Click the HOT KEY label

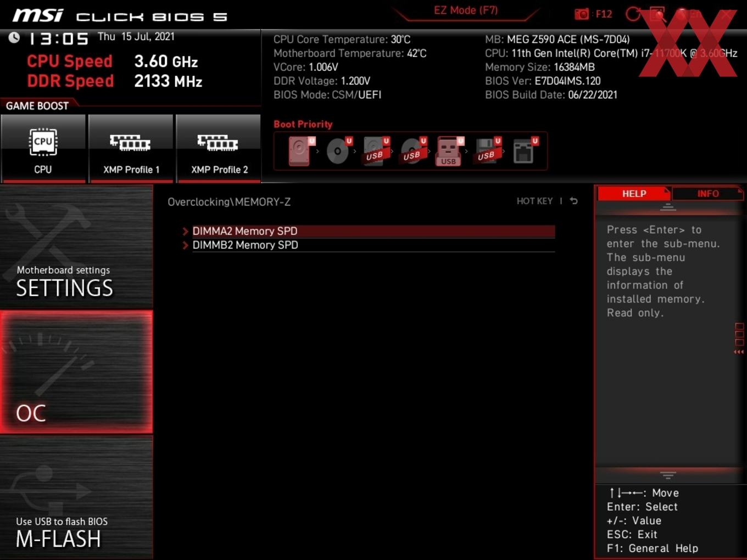[534, 201]
